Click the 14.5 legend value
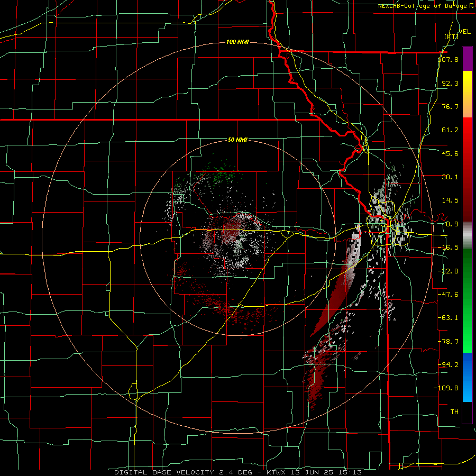This screenshot has width=476, height=476. click(x=450, y=200)
